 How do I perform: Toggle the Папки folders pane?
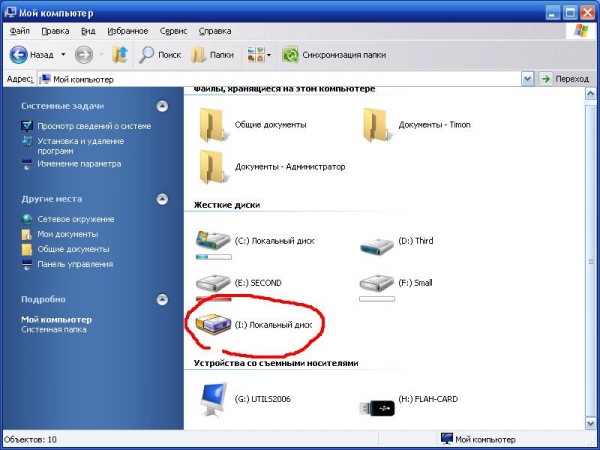coord(212,55)
